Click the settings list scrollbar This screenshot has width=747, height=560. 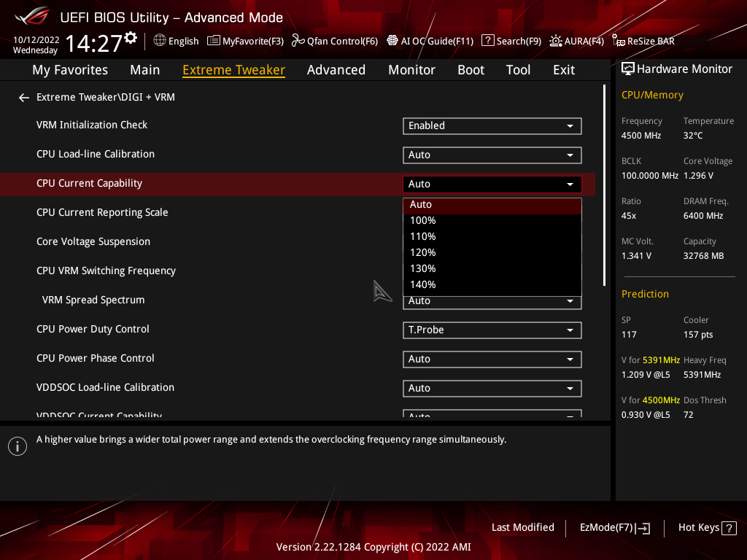coord(604,186)
